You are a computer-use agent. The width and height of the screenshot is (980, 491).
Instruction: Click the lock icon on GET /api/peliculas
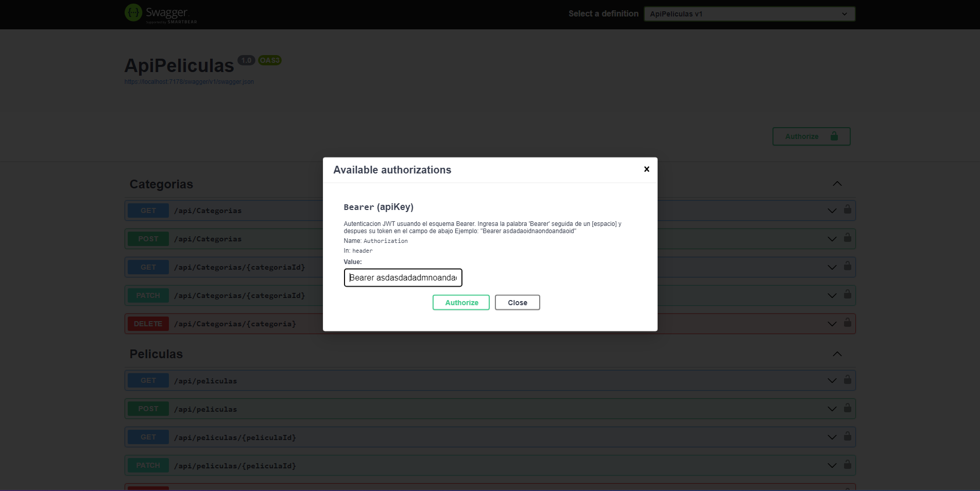847,380
